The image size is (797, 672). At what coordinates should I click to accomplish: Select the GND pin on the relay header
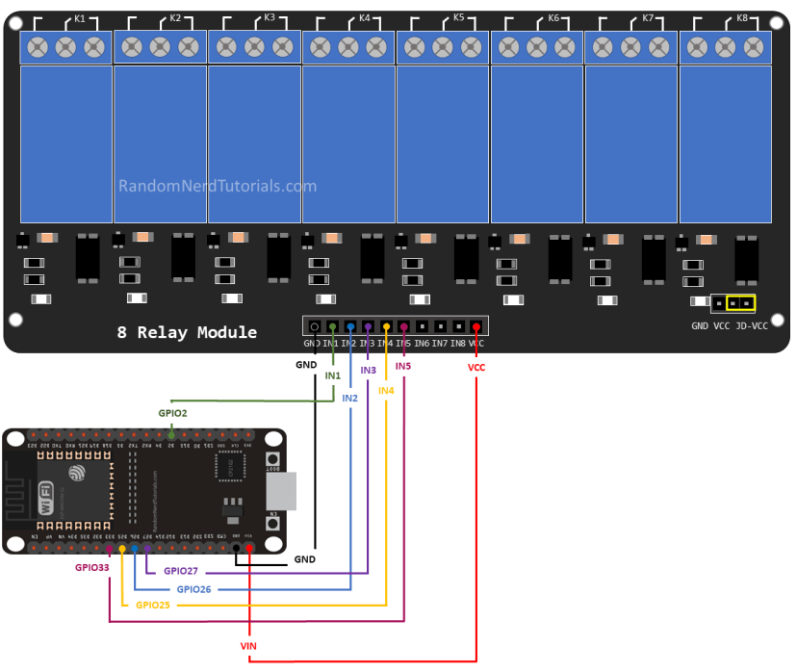tap(314, 326)
